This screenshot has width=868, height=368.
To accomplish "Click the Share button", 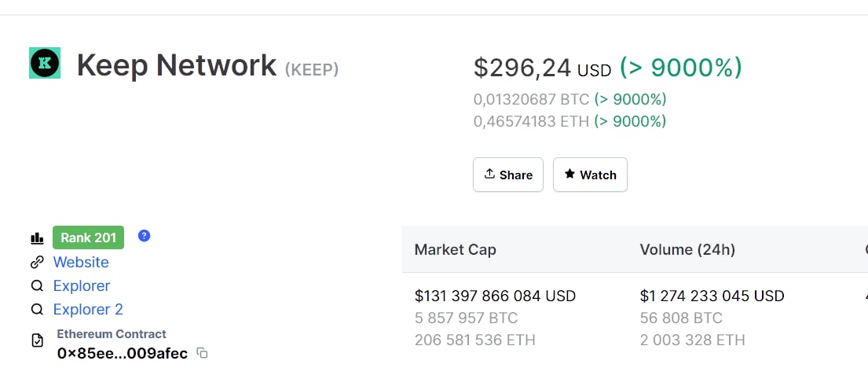I will click(x=508, y=175).
